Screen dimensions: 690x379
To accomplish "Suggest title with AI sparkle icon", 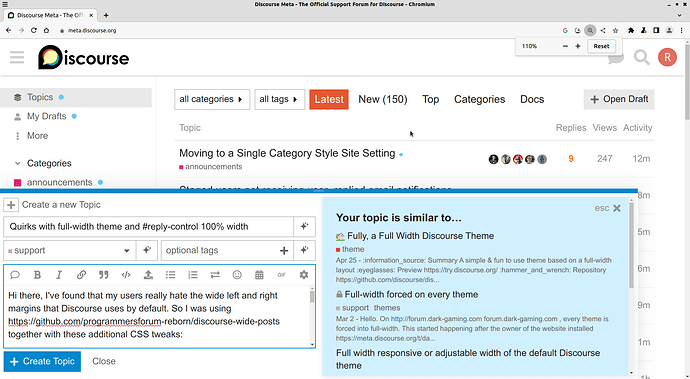I will click(304, 226).
